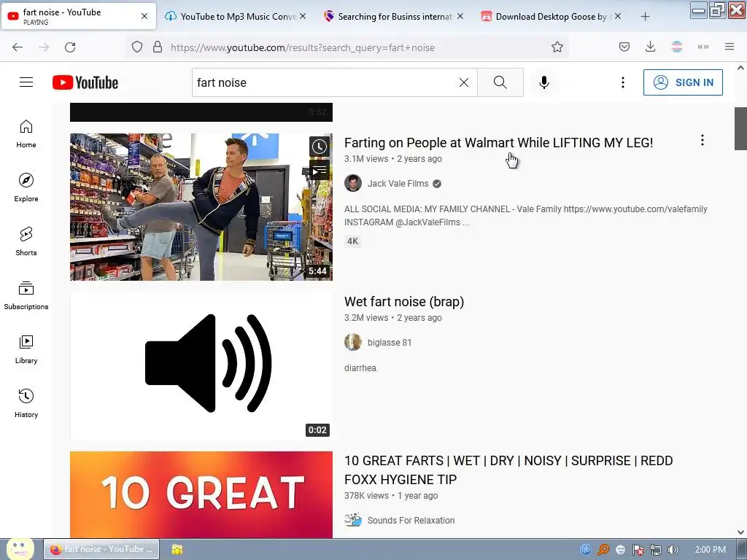The width and height of the screenshot is (747, 560).
Task: Click the fart noise - YouTube taskbar button
Action: pyautogui.click(x=101, y=549)
